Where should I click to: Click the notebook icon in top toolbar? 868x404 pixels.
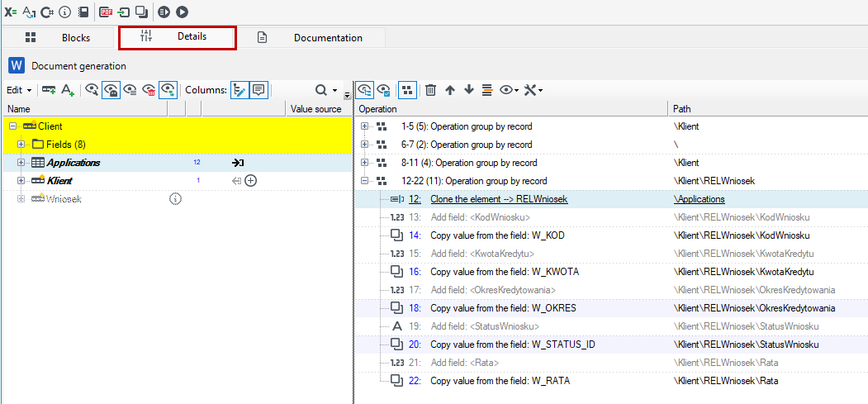tap(83, 11)
